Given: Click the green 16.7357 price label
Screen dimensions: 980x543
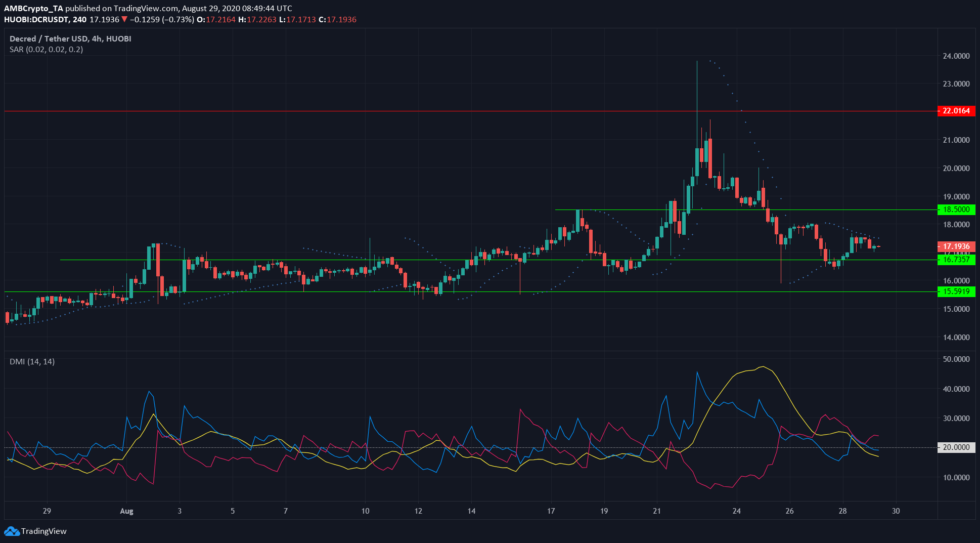Looking at the screenshot, I should point(956,260).
